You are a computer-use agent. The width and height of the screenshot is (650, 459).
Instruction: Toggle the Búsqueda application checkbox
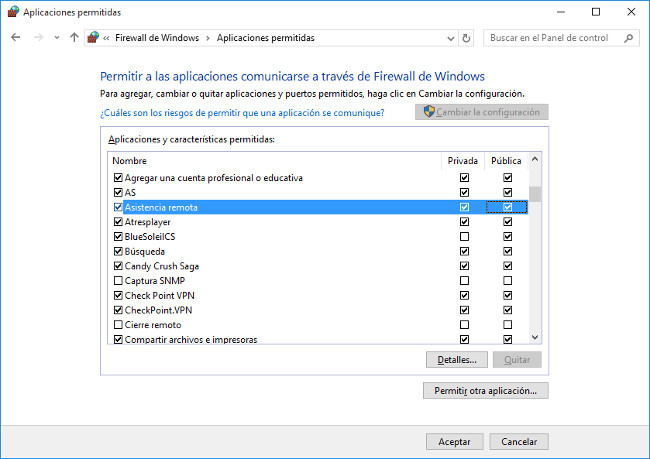click(x=118, y=251)
